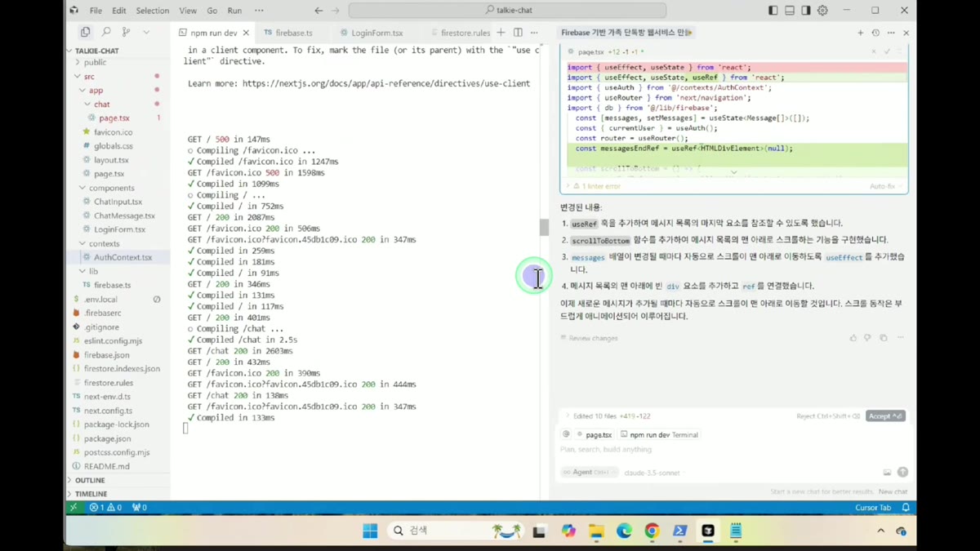980x551 pixels.
Task: Start a new chat with the plus icon
Action: point(860,33)
